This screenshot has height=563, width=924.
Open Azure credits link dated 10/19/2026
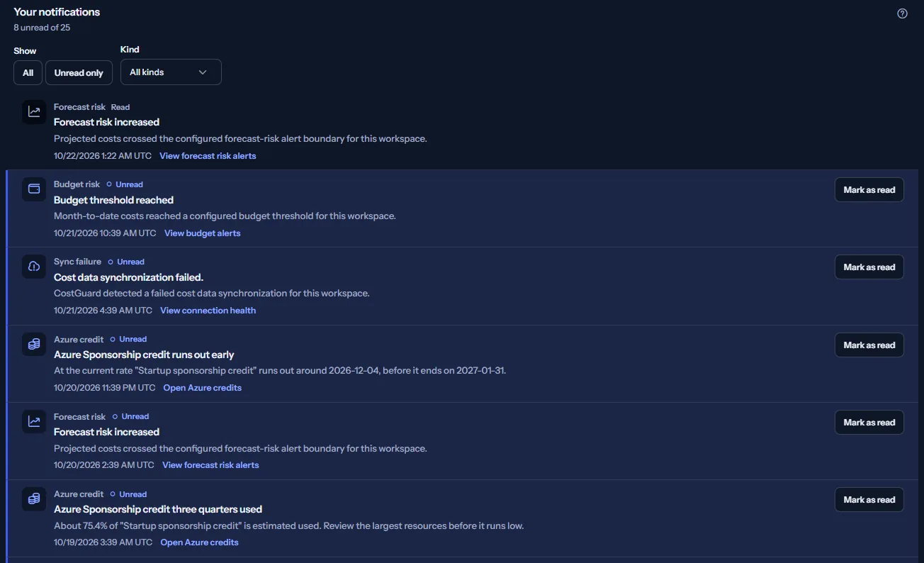[200, 542]
